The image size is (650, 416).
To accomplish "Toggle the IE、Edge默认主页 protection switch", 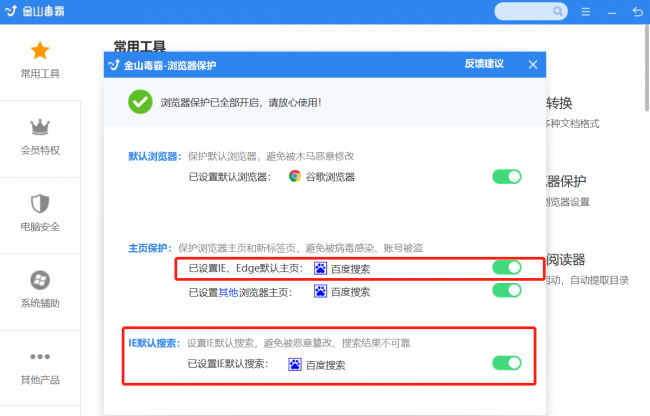I will click(507, 267).
